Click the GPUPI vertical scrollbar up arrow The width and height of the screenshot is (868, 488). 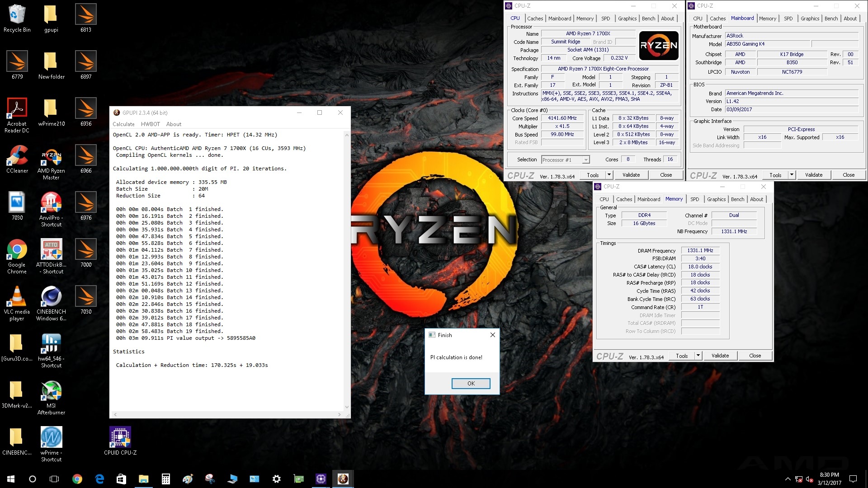347,135
